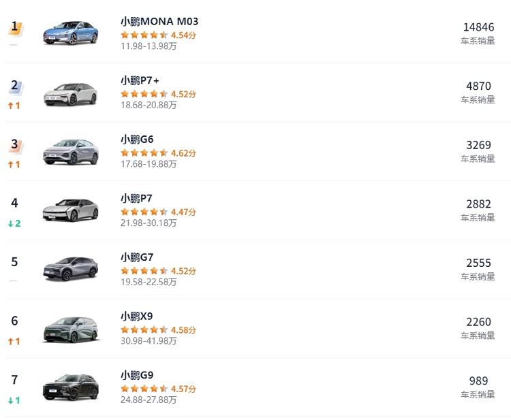Click the star rating of 小鹏G6
Viewport: 511px width, 420px height.
144,152
